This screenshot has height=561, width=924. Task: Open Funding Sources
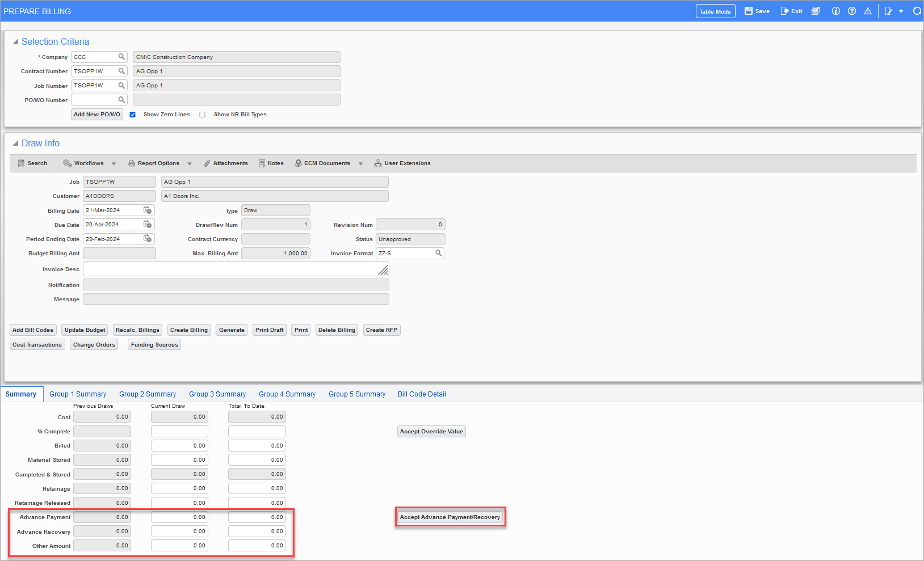tap(154, 345)
